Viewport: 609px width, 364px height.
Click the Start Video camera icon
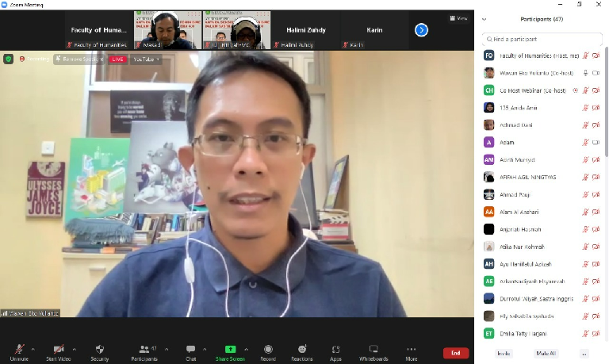click(59, 349)
